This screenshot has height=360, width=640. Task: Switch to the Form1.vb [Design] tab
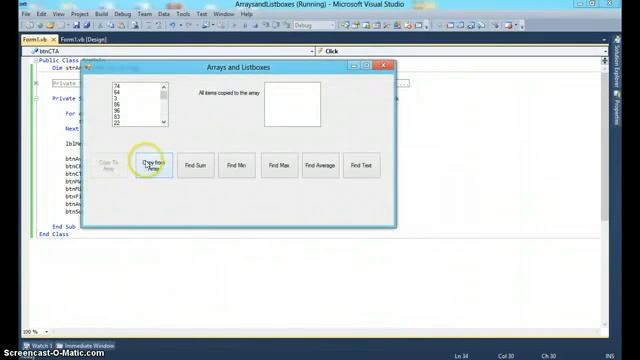point(83,40)
